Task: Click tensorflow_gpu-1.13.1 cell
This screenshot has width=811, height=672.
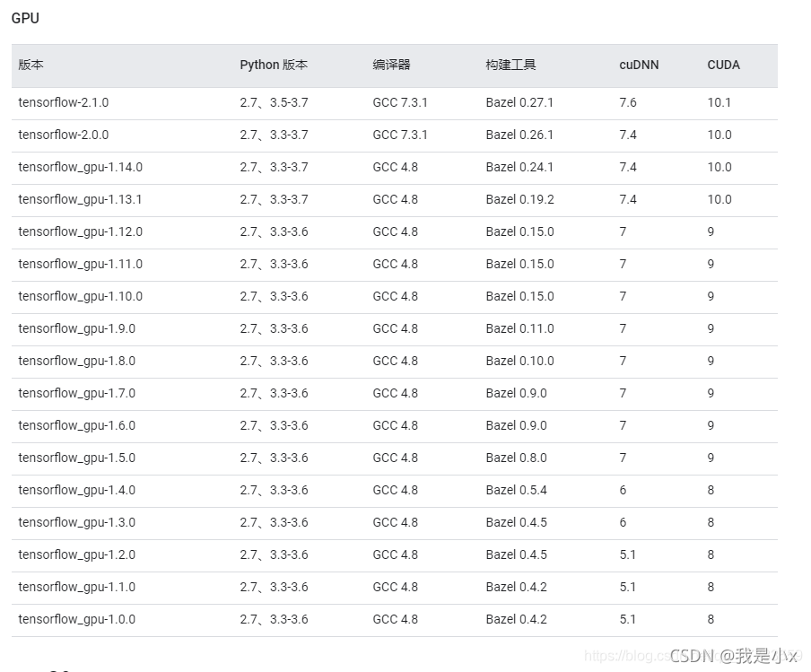Action: coord(80,199)
